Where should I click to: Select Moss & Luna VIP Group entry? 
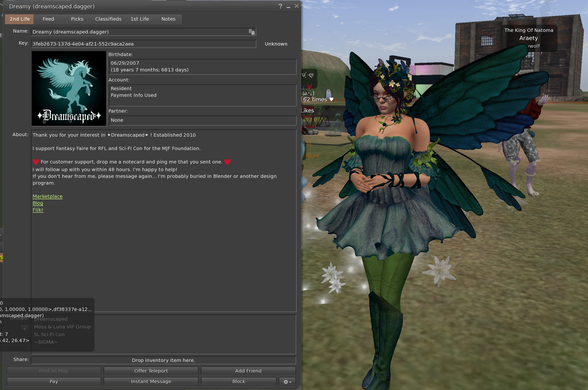tap(62, 326)
